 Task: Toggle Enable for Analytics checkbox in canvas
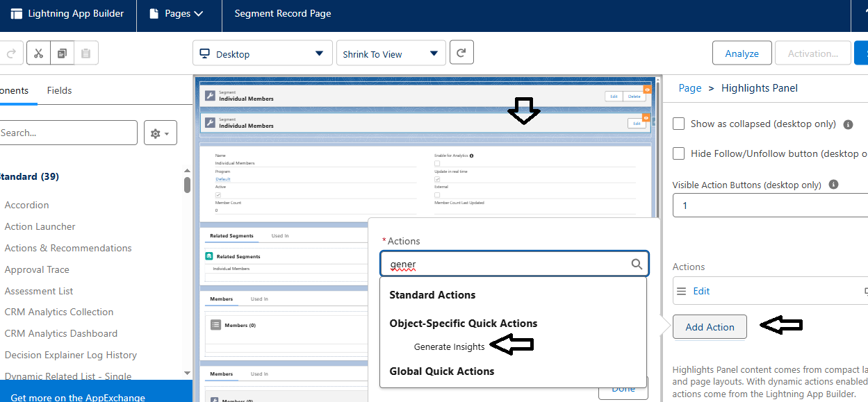(x=437, y=163)
